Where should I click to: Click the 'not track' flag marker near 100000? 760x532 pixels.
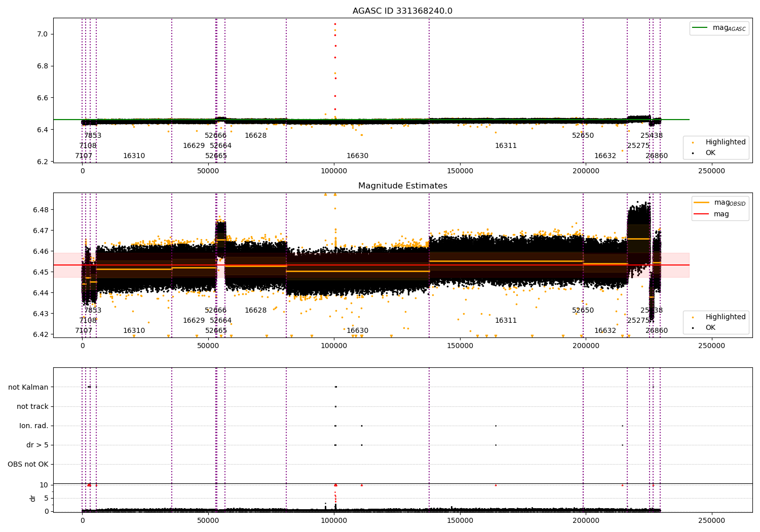(x=335, y=406)
